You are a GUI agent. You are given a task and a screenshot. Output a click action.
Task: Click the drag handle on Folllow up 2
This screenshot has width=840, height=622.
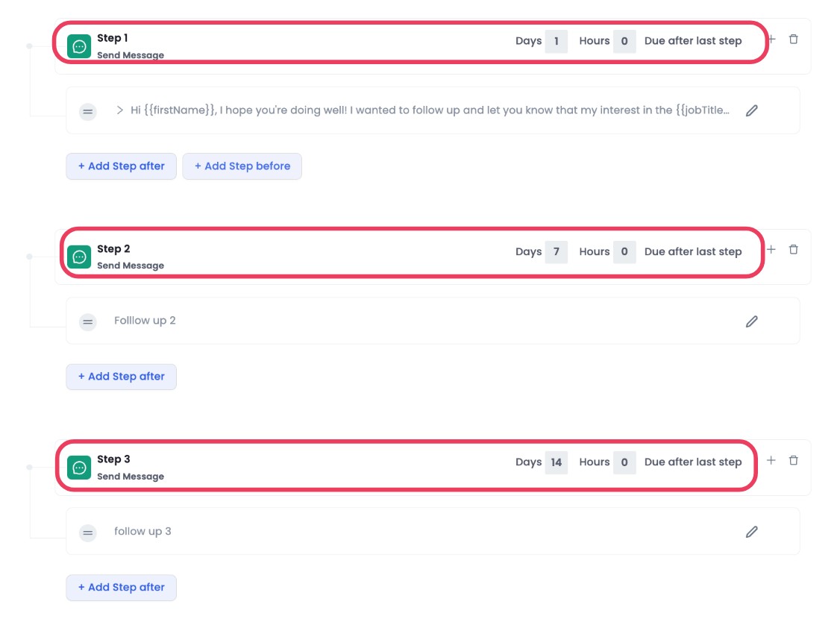pyautogui.click(x=87, y=321)
